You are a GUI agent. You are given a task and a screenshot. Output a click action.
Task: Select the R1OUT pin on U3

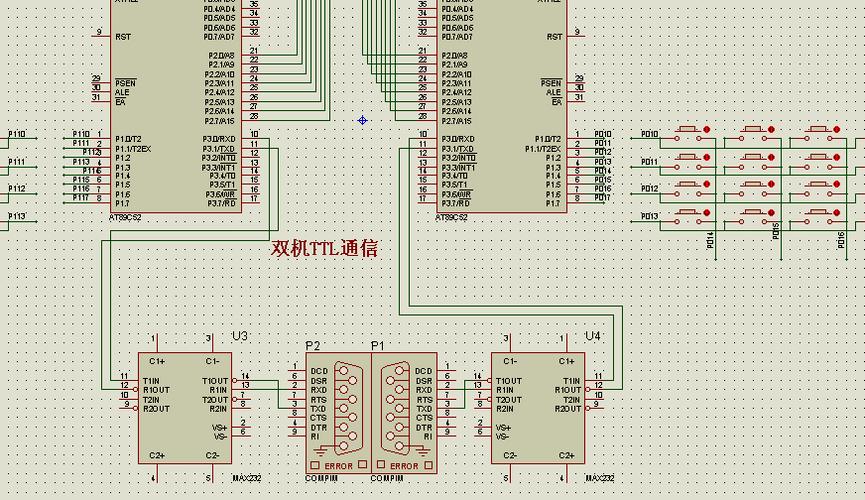pyautogui.click(x=156, y=390)
